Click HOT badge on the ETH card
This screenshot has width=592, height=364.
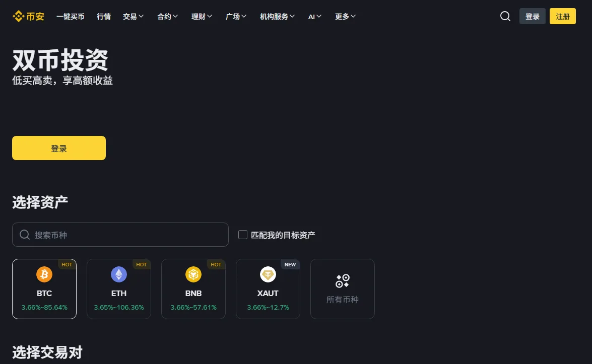(141, 264)
